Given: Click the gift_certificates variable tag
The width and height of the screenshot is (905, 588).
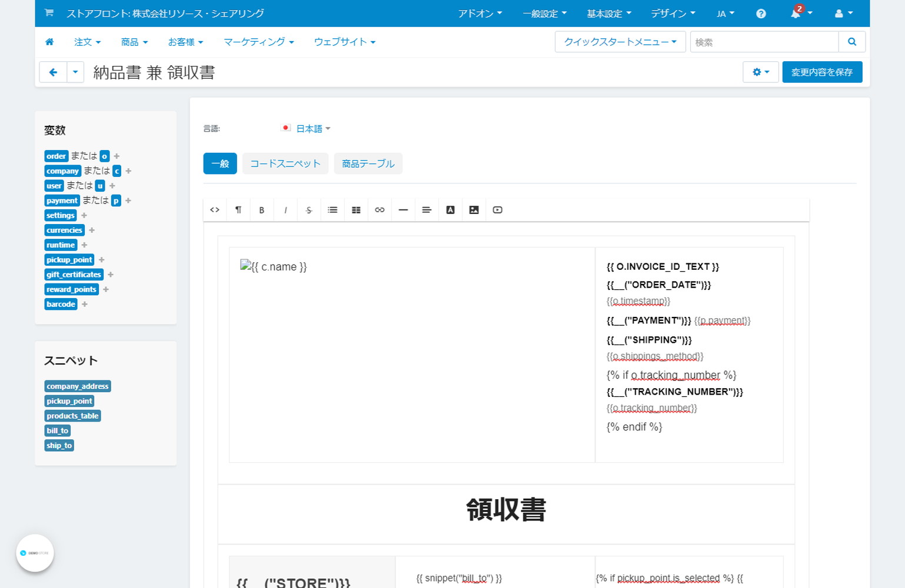Looking at the screenshot, I should tap(74, 275).
